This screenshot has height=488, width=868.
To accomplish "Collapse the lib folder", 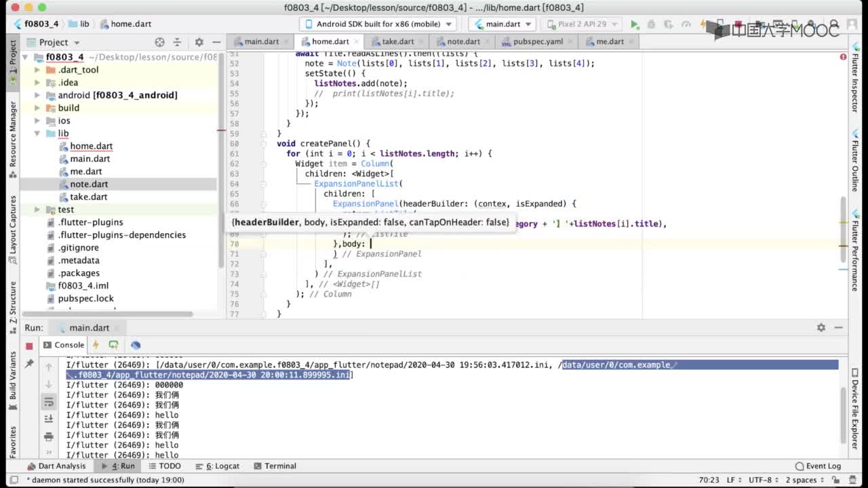I will [37, 134].
